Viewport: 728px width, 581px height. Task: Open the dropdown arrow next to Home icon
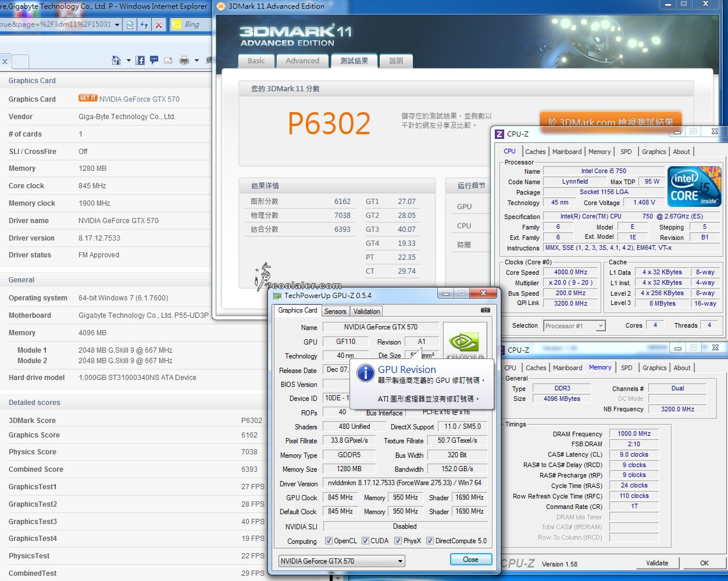[128, 60]
